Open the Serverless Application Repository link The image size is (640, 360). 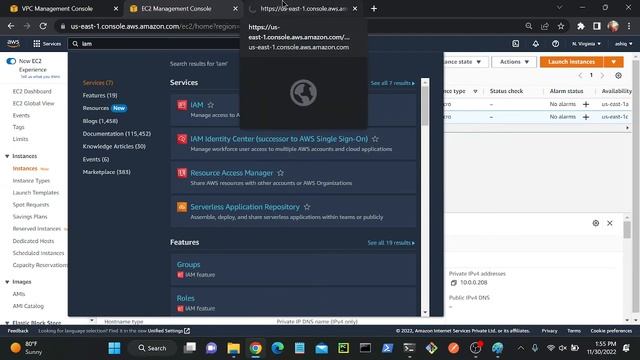(x=245, y=207)
